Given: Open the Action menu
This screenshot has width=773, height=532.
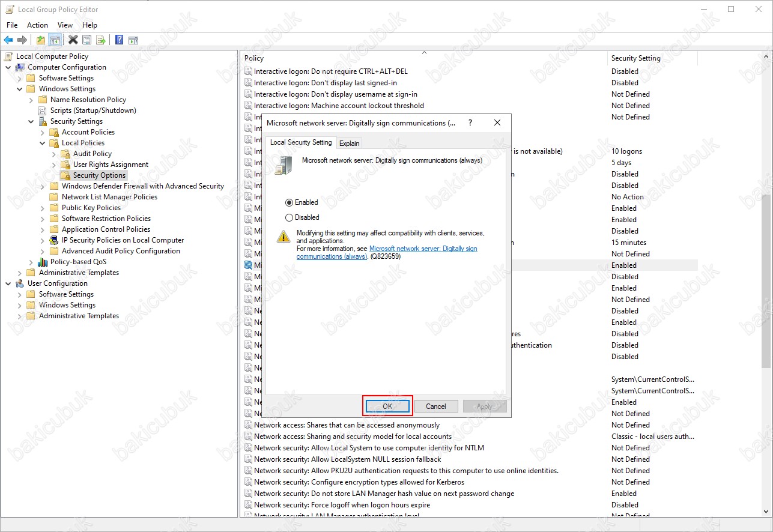Looking at the screenshot, I should (37, 25).
